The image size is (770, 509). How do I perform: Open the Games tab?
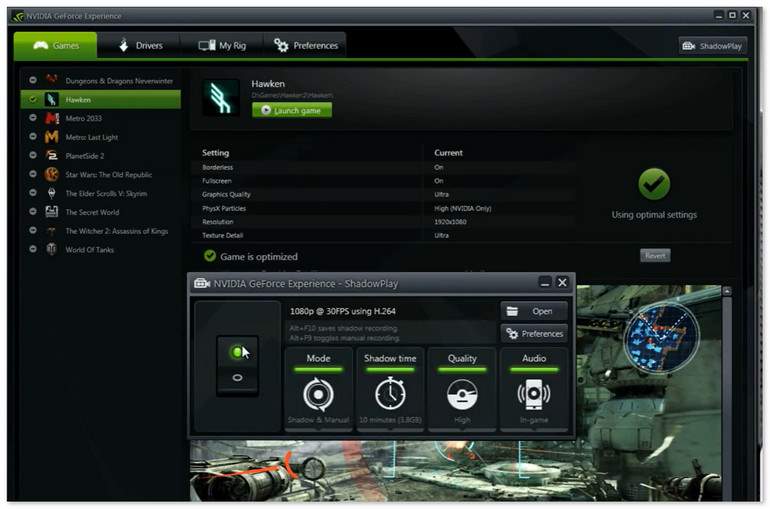55,46
